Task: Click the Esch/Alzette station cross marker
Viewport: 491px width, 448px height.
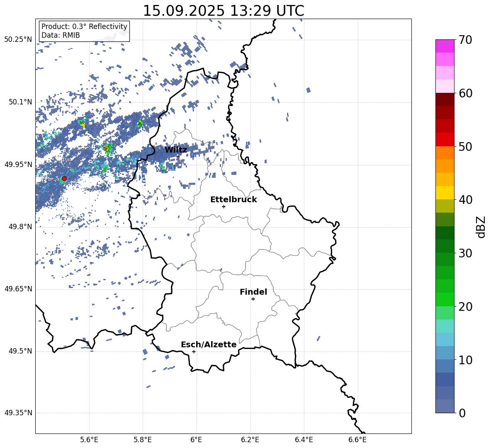Action: point(194,351)
